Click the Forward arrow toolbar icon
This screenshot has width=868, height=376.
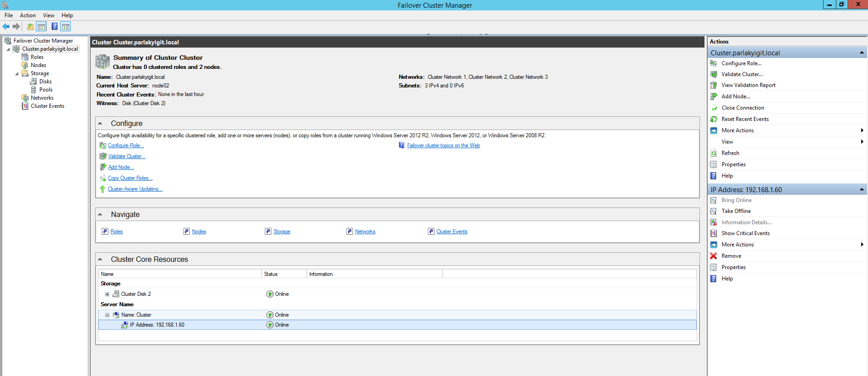pyautogui.click(x=16, y=27)
